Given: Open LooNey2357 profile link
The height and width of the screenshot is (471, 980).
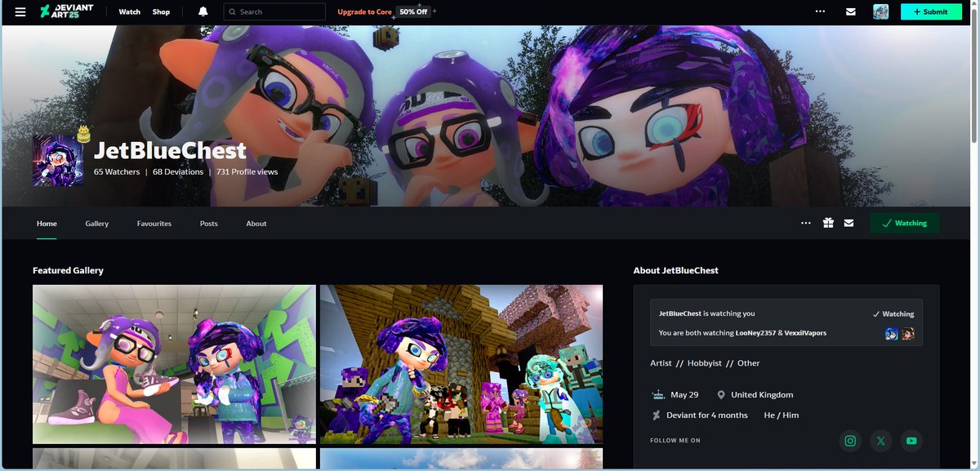Looking at the screenshot, I should 756,333.
